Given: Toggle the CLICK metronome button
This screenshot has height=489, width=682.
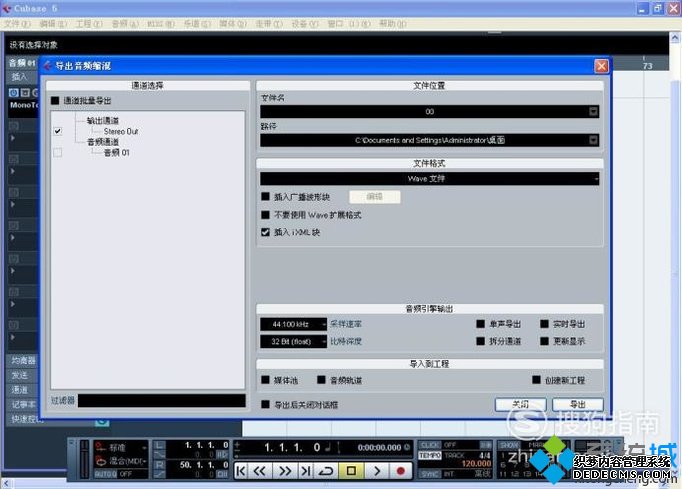Looking at the screenshot, I should 429,445.
